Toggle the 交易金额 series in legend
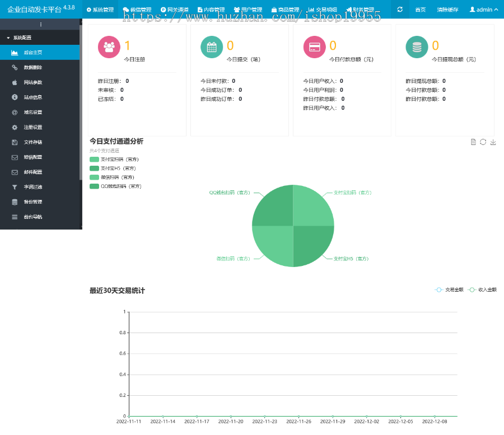Screen dimensions: 504x435 coord(449,290)
